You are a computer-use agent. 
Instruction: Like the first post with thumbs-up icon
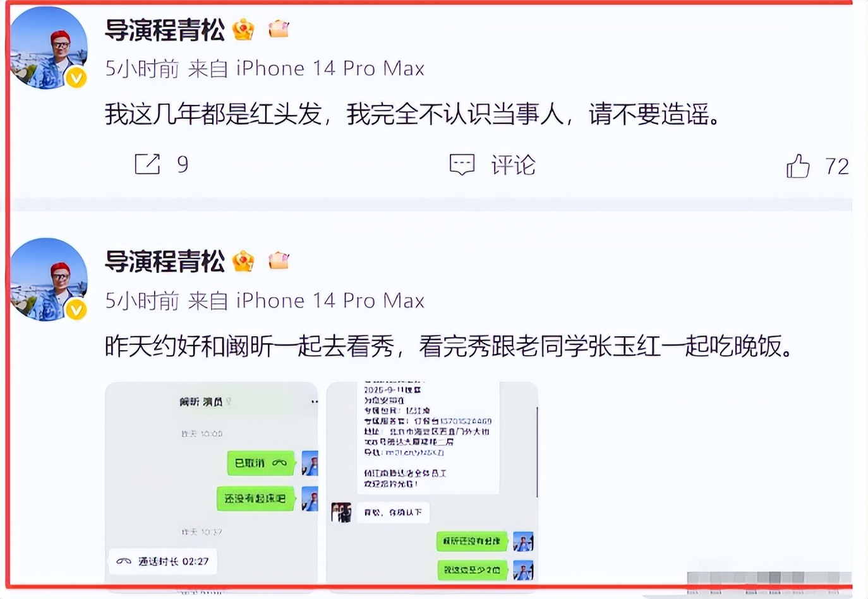coord(798,166)
